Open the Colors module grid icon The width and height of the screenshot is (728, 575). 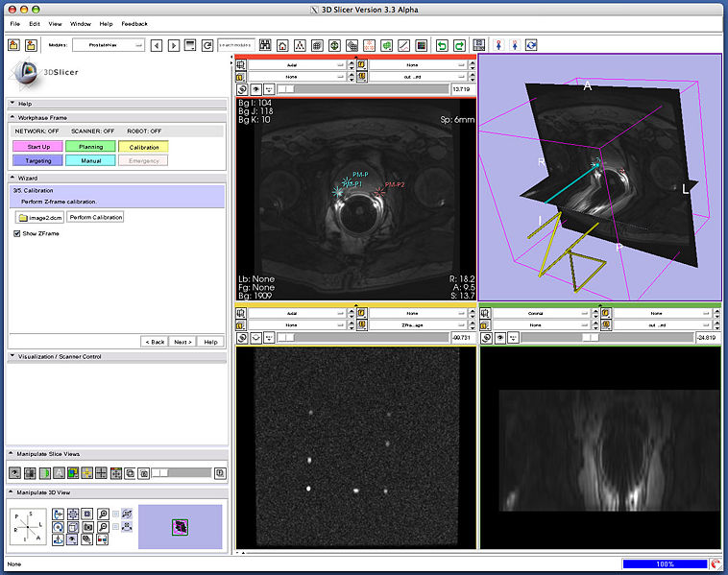421,45
